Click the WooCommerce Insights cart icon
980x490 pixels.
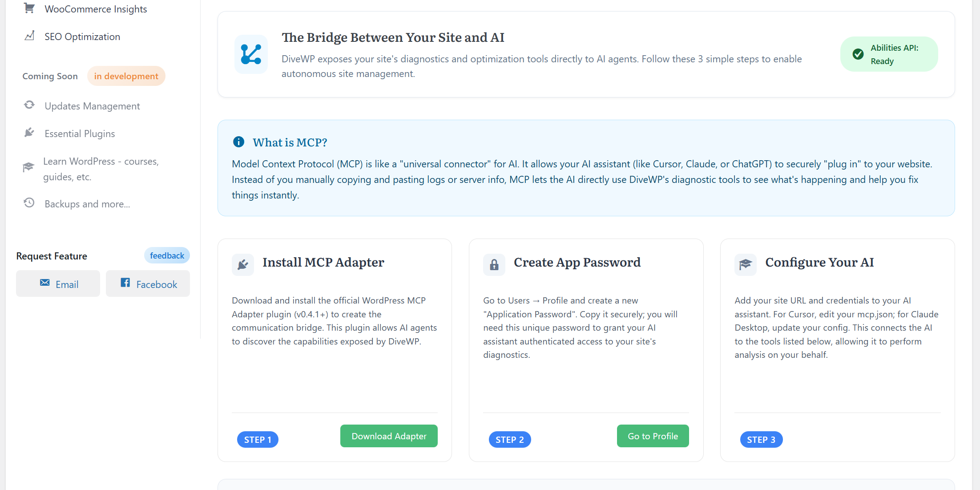[x=29, y=8]
